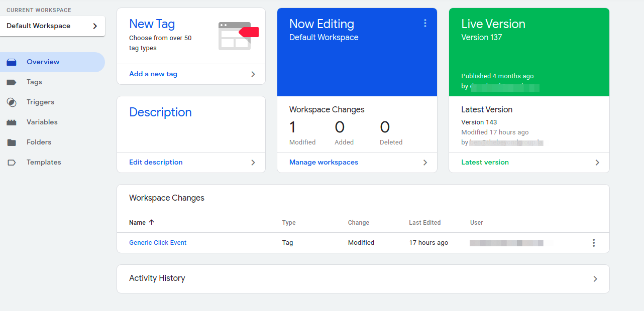Open the Generic Click Event tag
The width and height of the screenshot is (644, 311).
click(x=158, y=243)
